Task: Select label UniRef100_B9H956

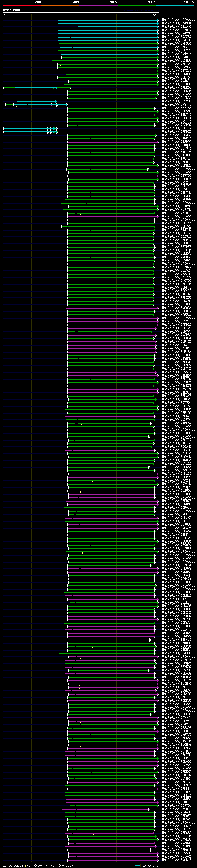Action: [177, 43]
